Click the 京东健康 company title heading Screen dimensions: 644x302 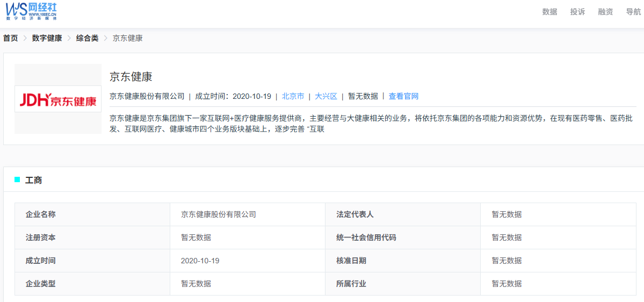click(131, 77)
